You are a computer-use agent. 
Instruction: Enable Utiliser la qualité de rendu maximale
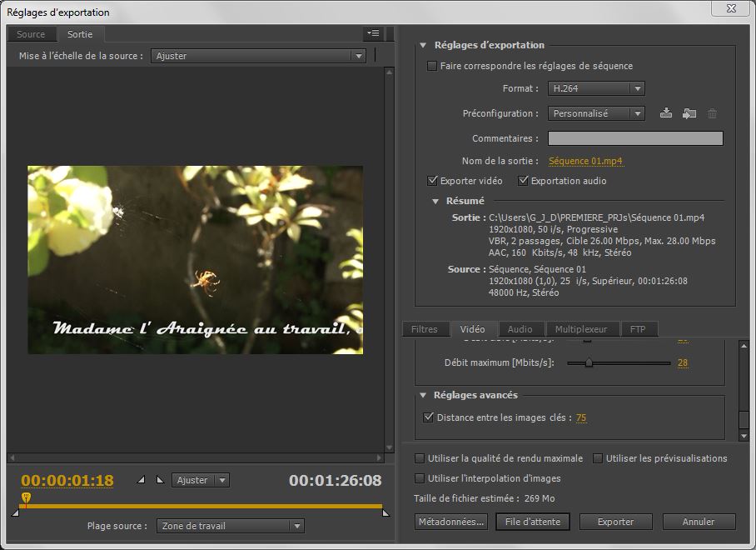click(x=420, y=458)
